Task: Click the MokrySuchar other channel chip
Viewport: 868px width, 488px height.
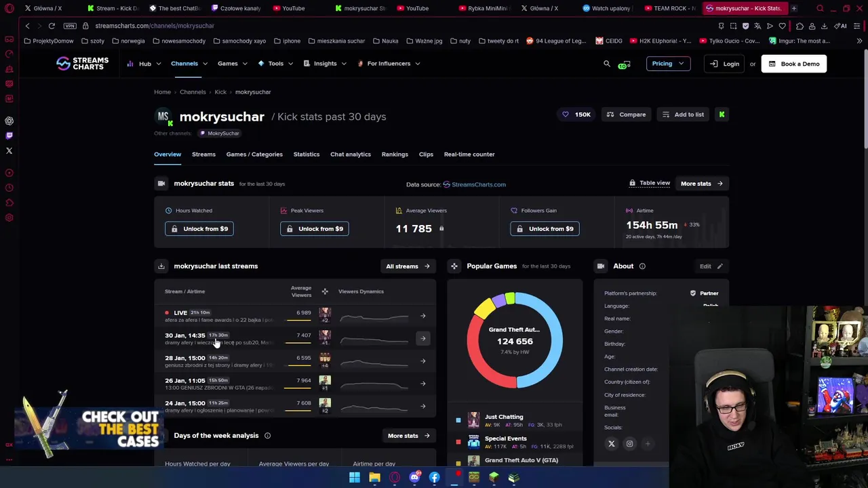Action: [x=219, y=134]
